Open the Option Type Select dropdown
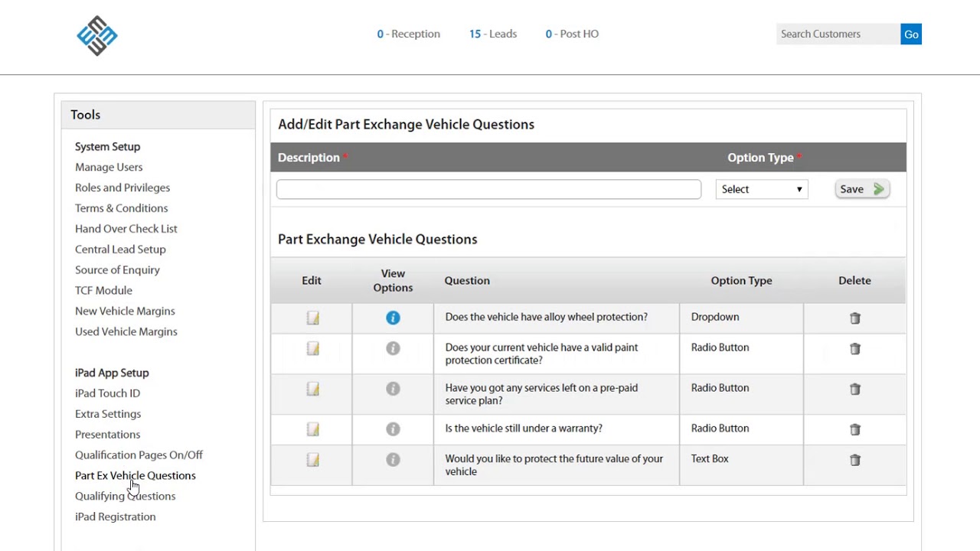 click(x=761, y=189)
